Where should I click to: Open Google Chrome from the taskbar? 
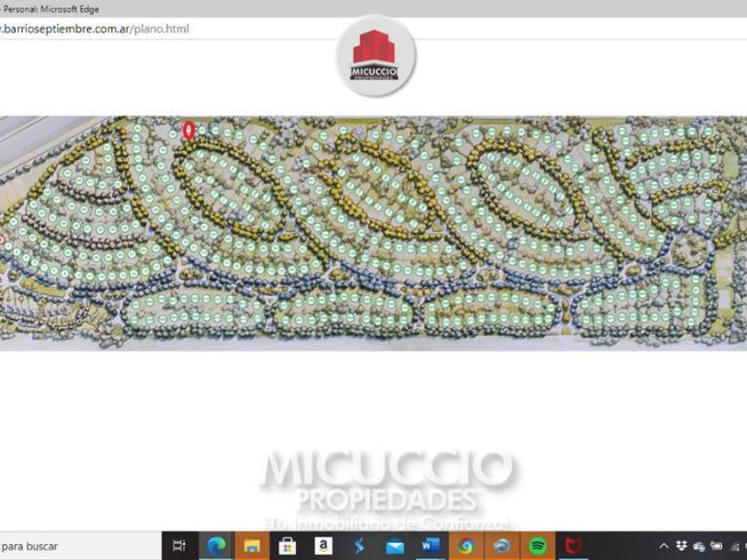466,546
